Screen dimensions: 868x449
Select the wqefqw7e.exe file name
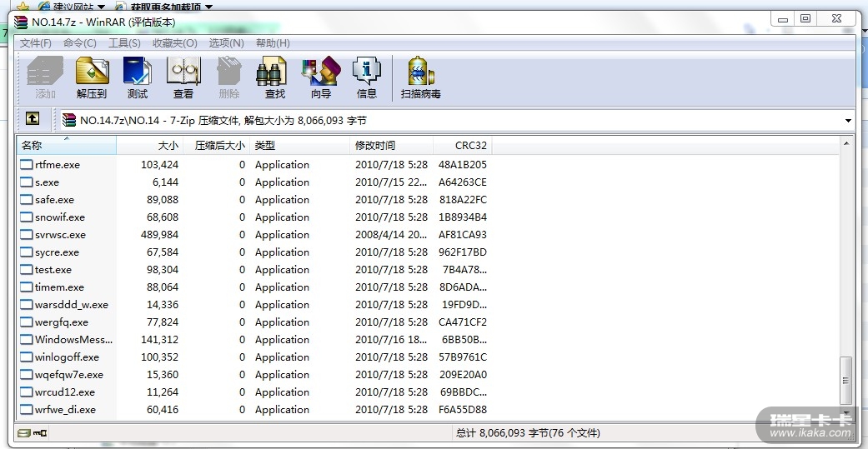point(69,374)
